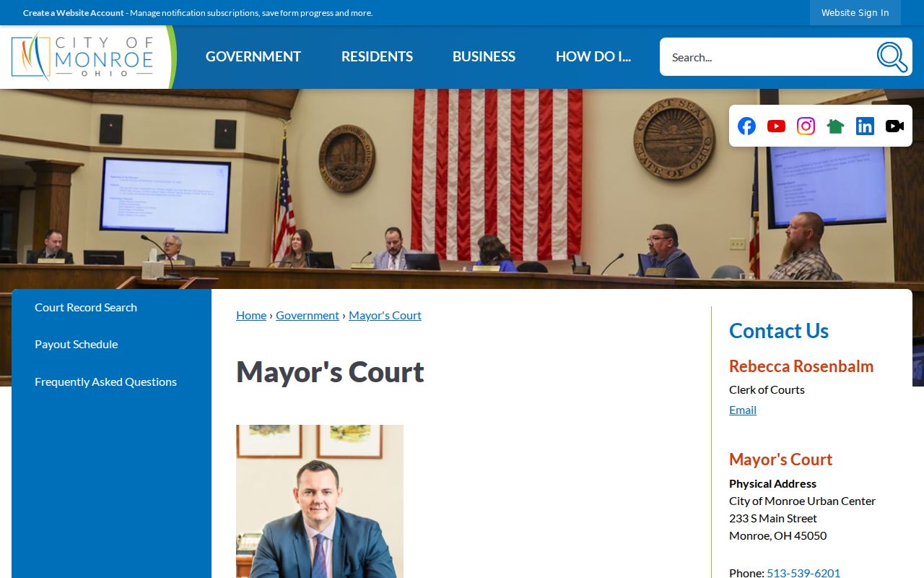Click the mayor's portrait photo
The height and width of the screenshot is (578, 924).
point(320,501)
